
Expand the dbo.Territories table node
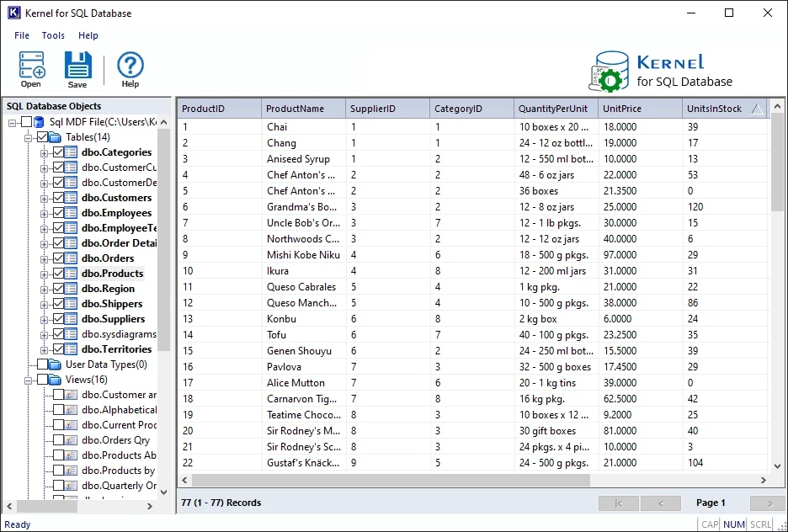[x=45, y=350]
